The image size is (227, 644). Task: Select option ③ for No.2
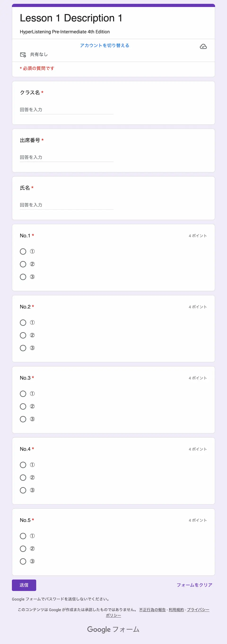coord(23,348)
